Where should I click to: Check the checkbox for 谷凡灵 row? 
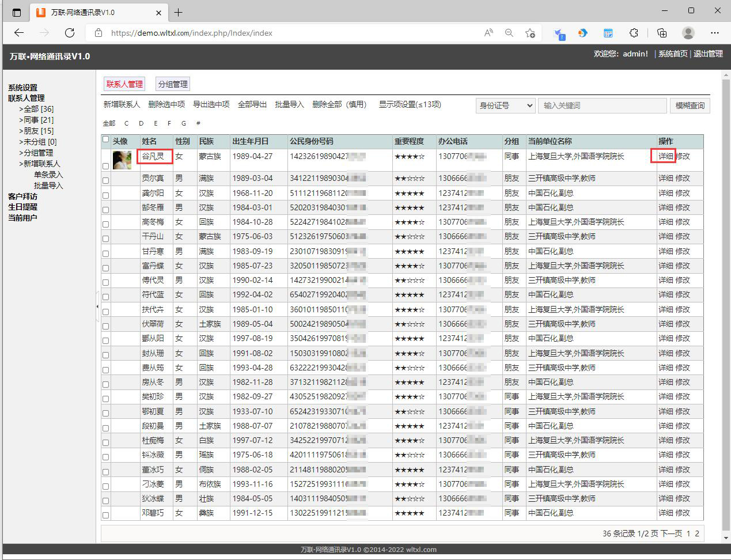pyautogui.click(x=105, y=166)
